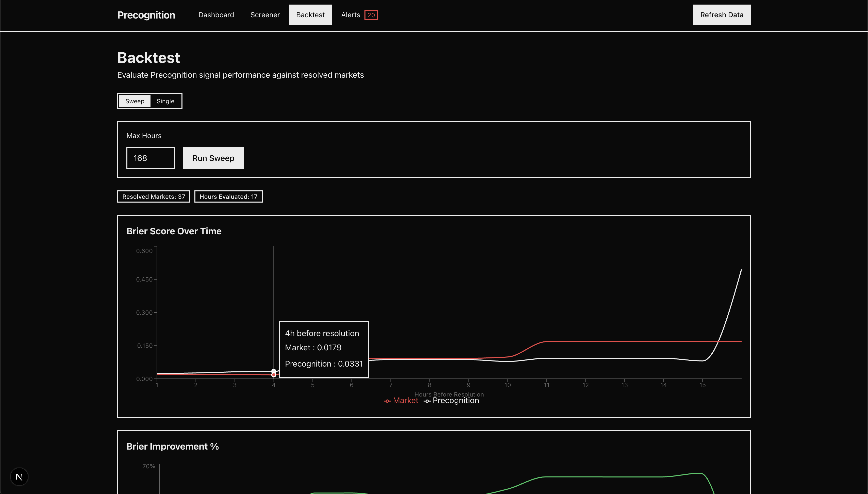Click the Market legend marker icon

point(387,401)
